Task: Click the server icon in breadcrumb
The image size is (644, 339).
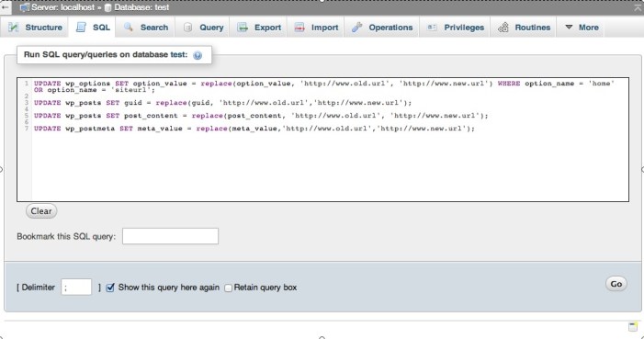Action: [x=25, y=7]
